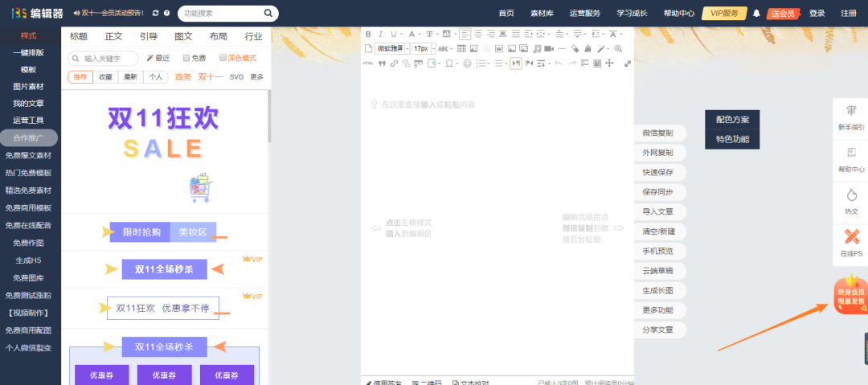Image resolution: width=868 pixels, height=385 pixels.
Task: Click the 微信复制 button
Action: coord(657,133)
